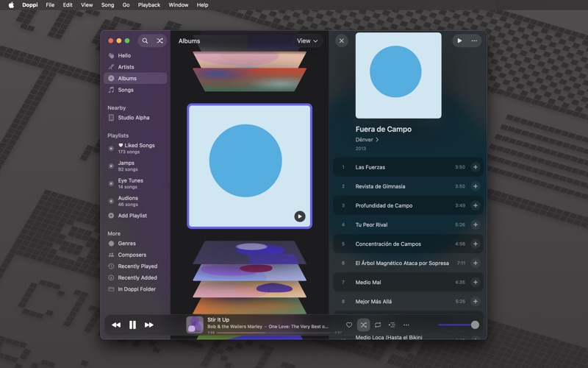Click play button on selected album cover

point(300,216)
